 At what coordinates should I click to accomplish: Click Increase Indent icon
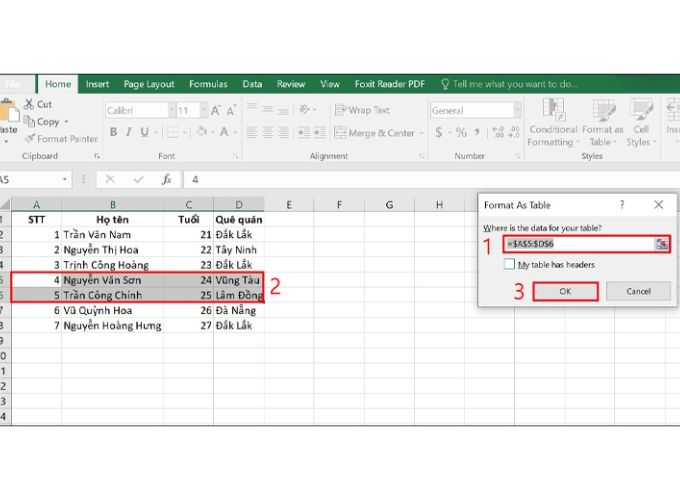tap(320, 132)
